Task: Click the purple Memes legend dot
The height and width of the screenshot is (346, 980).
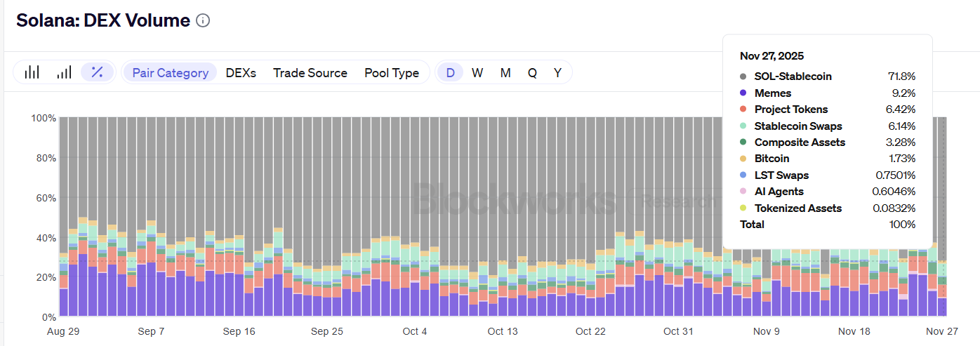Action: coord(743,93)
